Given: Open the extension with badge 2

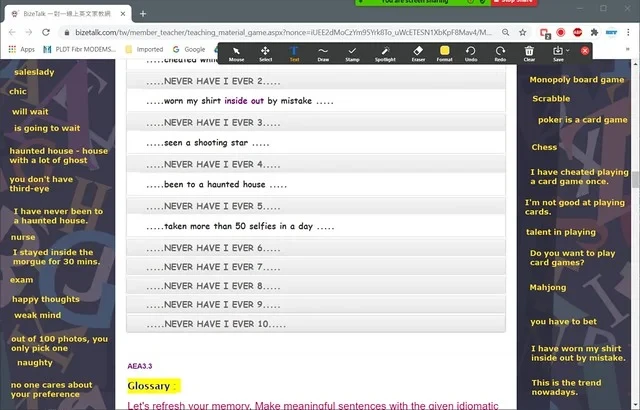Looking at the screenshot, I should click(x=544, y=33).
